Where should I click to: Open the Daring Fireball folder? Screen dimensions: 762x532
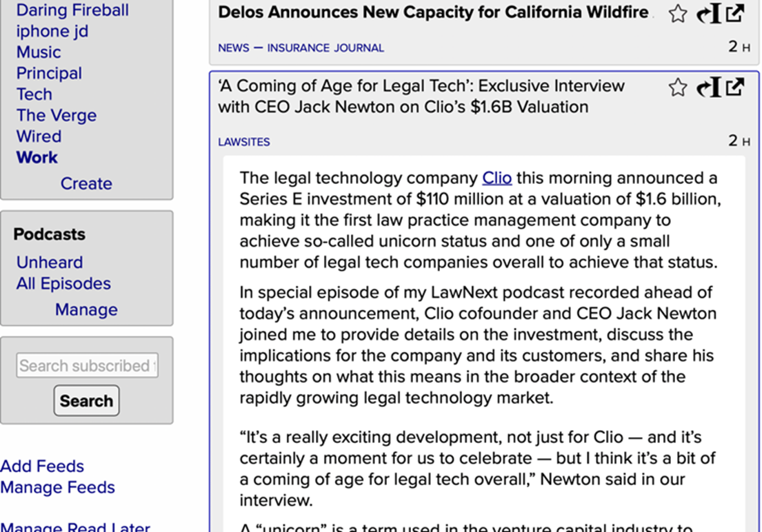(x=72, y=10)
